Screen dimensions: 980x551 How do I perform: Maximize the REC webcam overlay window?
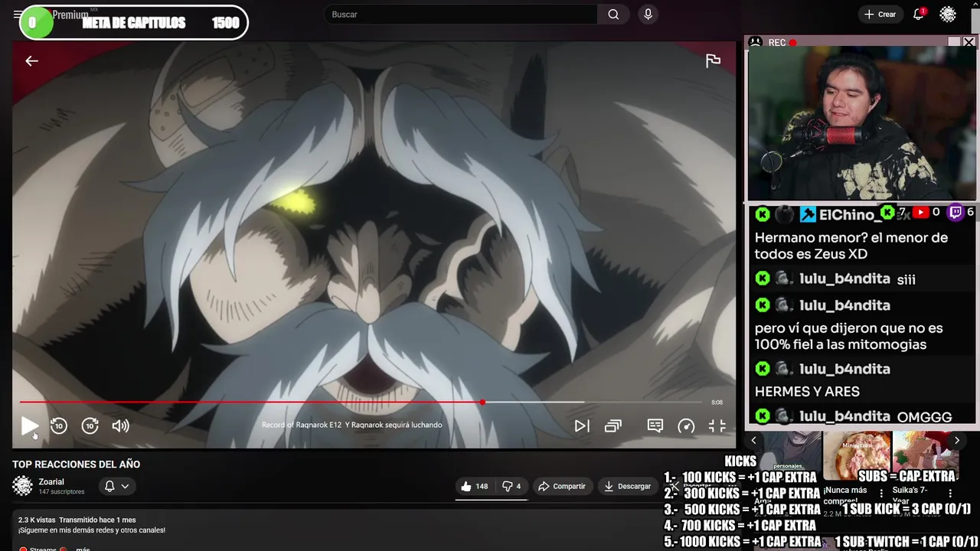click(954, 42)
